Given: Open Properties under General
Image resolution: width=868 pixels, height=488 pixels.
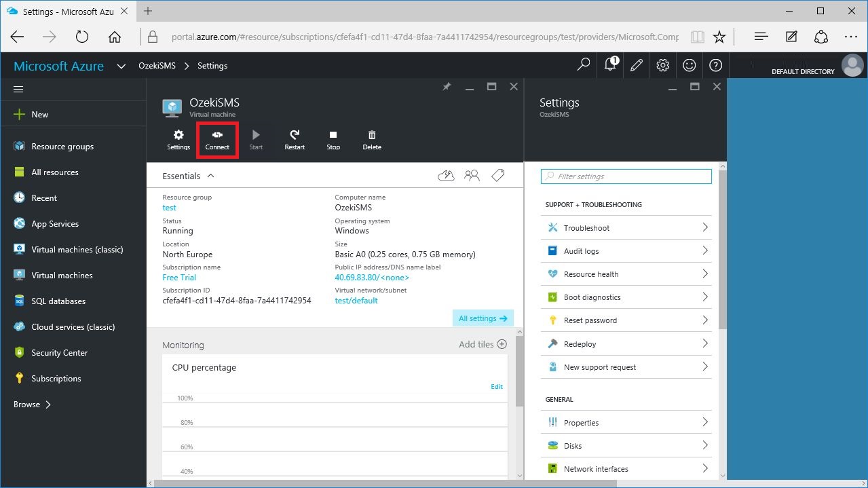Looking at the screenshot, I should [626, 423].
